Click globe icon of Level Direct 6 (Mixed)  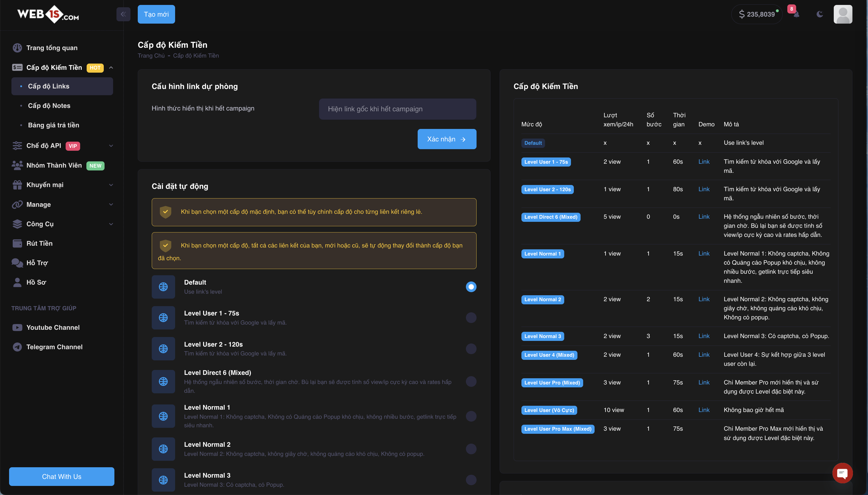point(163,381)
